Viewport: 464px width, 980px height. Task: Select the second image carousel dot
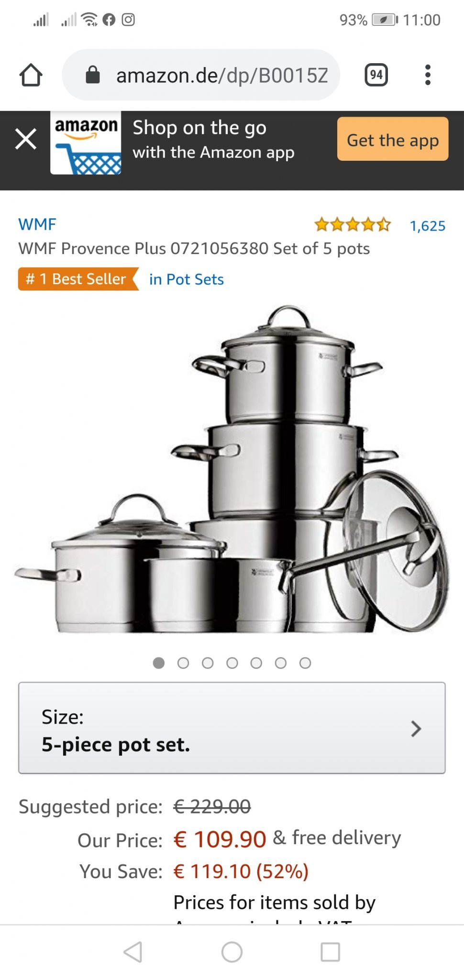pyautogui.click(x=183, y=663)
